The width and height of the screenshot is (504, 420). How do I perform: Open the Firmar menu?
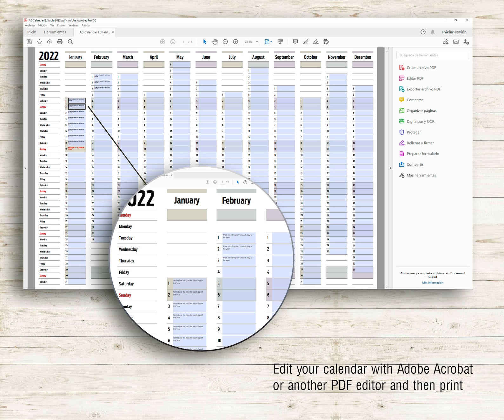point(61,25)
